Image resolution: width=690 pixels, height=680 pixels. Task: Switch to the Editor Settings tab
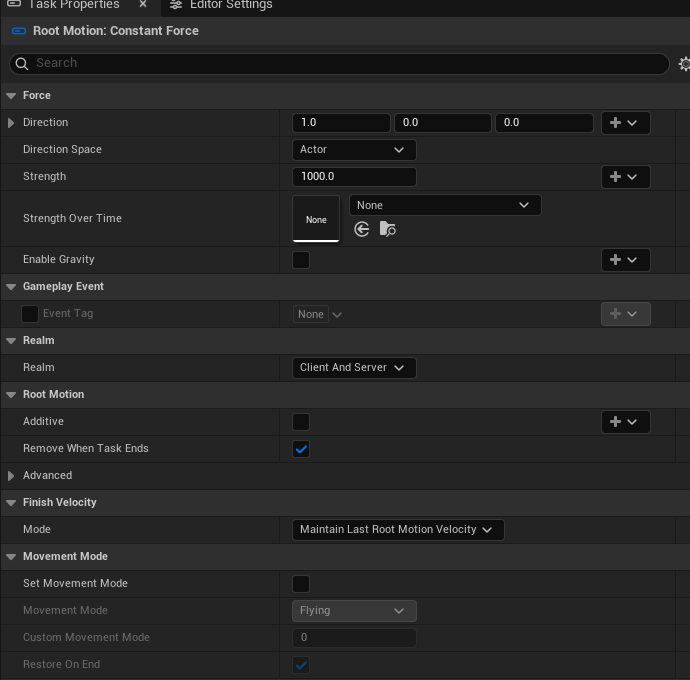click(x=231, y=5)
